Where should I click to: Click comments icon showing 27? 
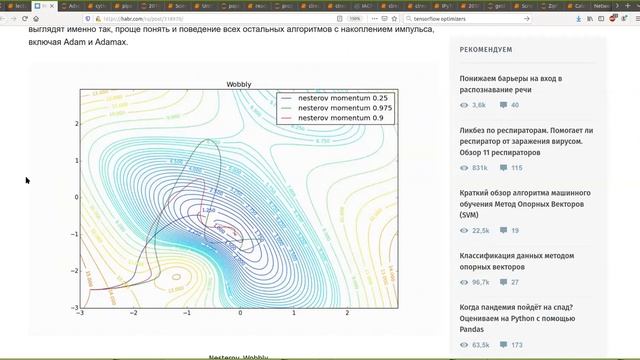point(503,282)
